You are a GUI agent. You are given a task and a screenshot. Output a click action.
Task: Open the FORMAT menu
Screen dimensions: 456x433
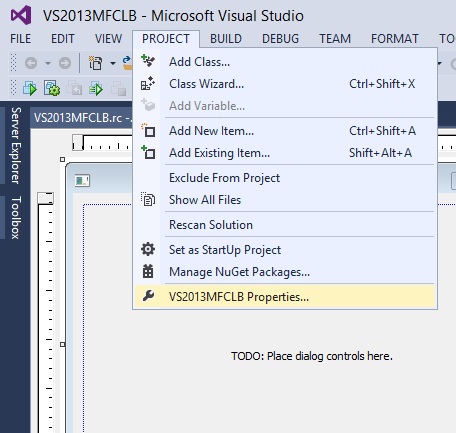click(395, 39)
